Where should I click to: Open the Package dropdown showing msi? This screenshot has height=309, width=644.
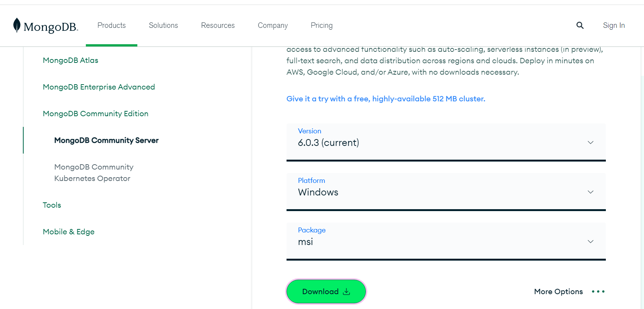click(x=446, y=241)
